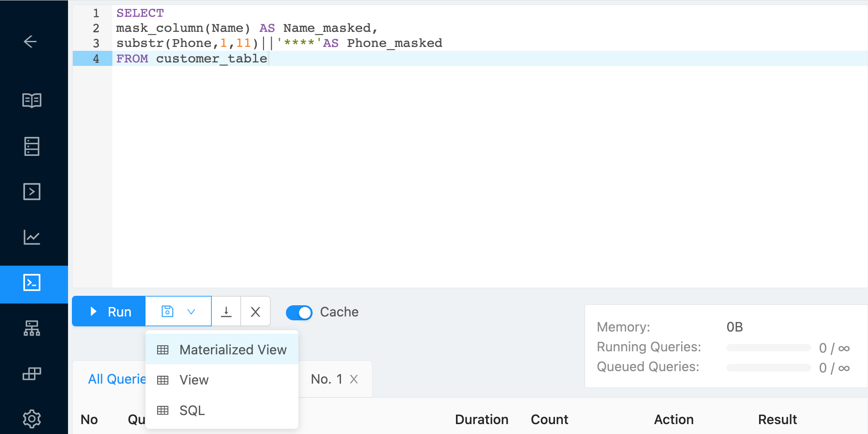Click into the SQL editor empty area

tap(489, 177)
